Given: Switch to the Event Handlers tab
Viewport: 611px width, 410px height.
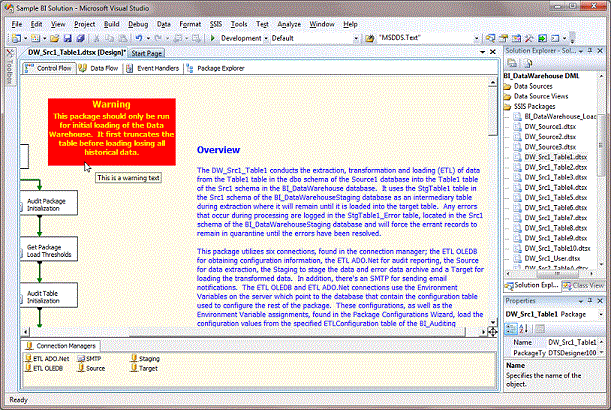Looking at the screenshot, I should pos(153,68).
